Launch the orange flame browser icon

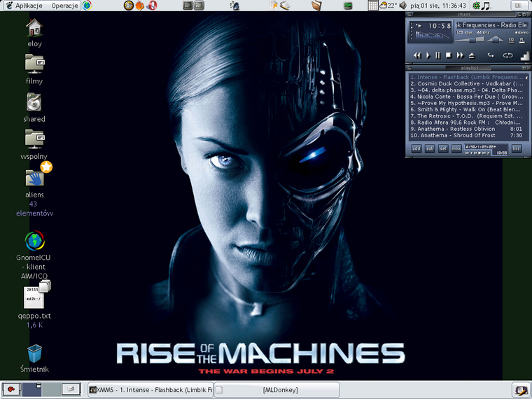pyautogui.click(x=139, y=6)
